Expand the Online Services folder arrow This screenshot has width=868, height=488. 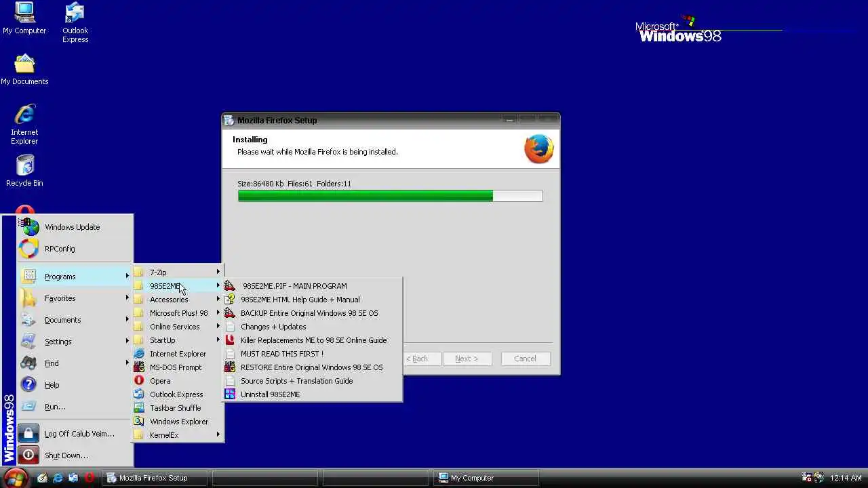pyautogui.click(x=218, y=327)
